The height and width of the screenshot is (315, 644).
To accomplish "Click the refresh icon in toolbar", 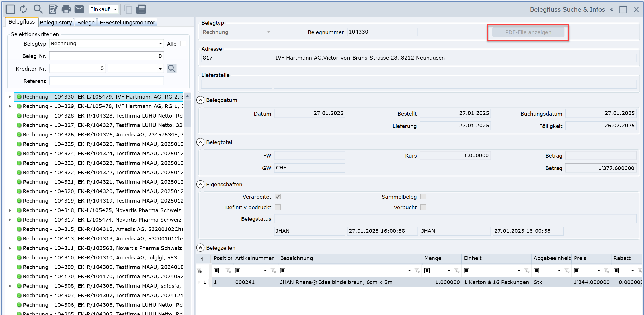I will tap(23, 9).
